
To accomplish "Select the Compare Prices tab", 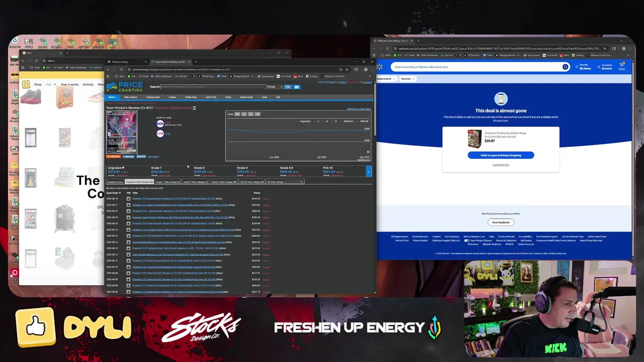I will (115, 182).
